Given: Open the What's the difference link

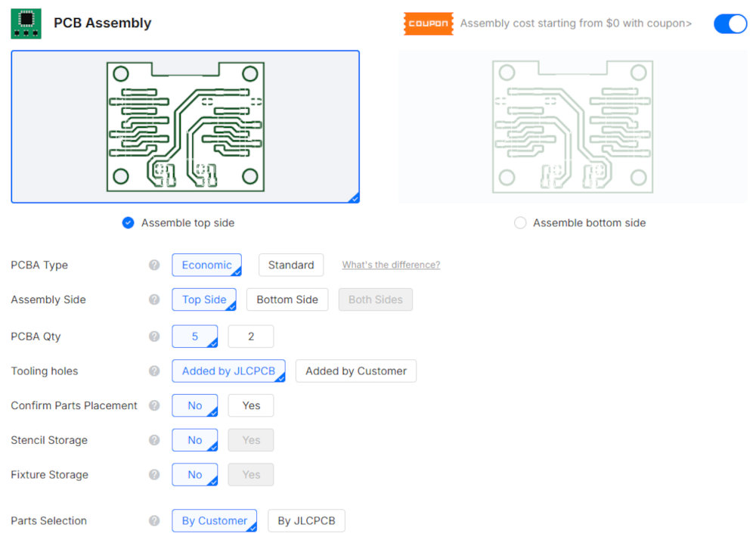Looking at the screenshot, I should [x=391, y=265].
